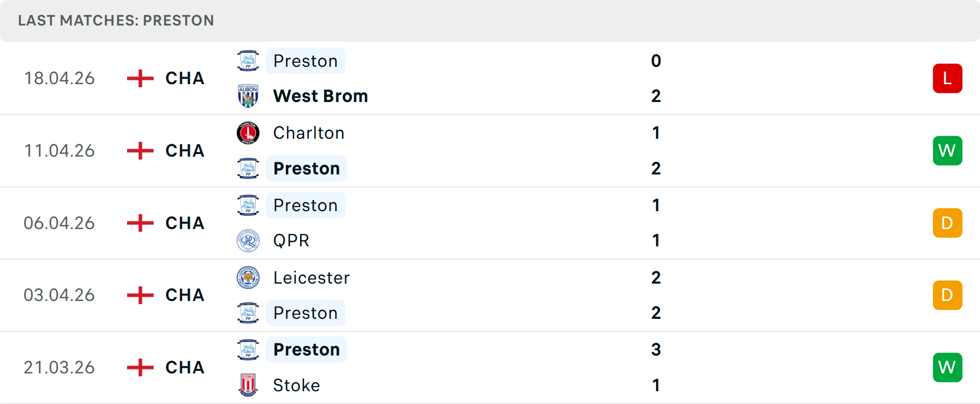Click the Leicester club crest
Screen dimensions: 980x404
[248, 277]
